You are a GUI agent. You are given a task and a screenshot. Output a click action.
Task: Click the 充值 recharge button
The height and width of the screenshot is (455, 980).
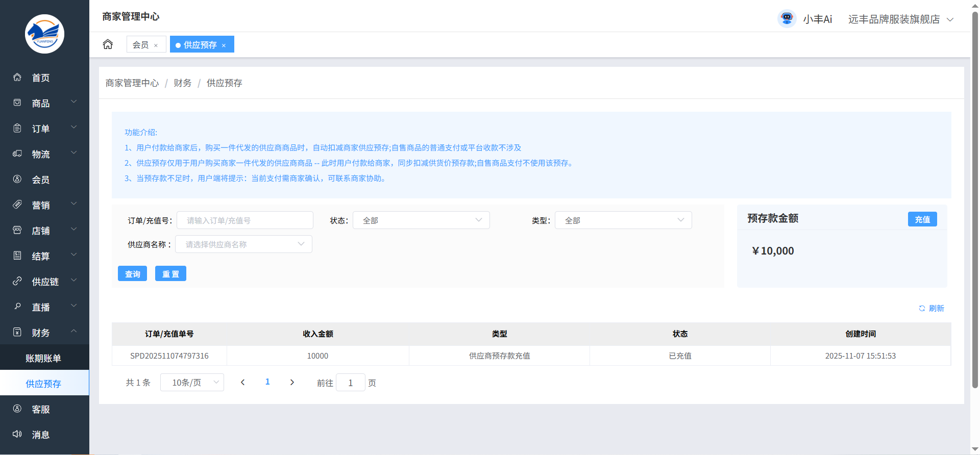point(922,219)
